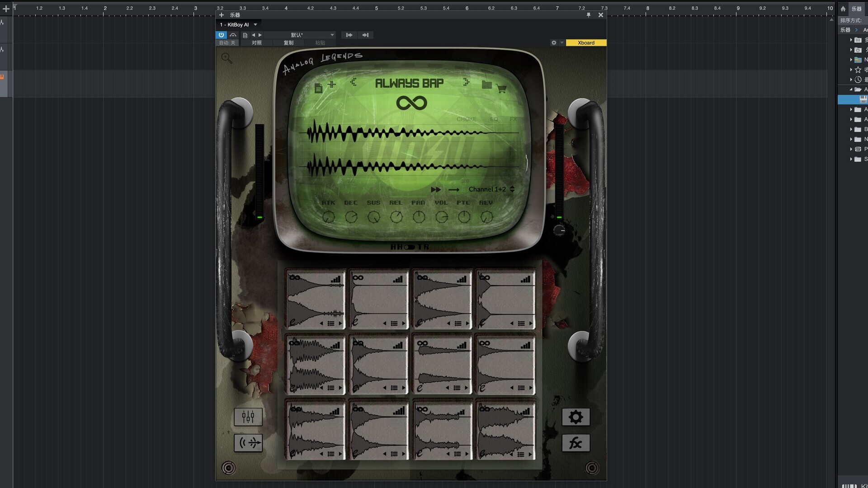Click the sidechain input arrow icon
This screenshot has width=868, height=488.
(349, 35)
